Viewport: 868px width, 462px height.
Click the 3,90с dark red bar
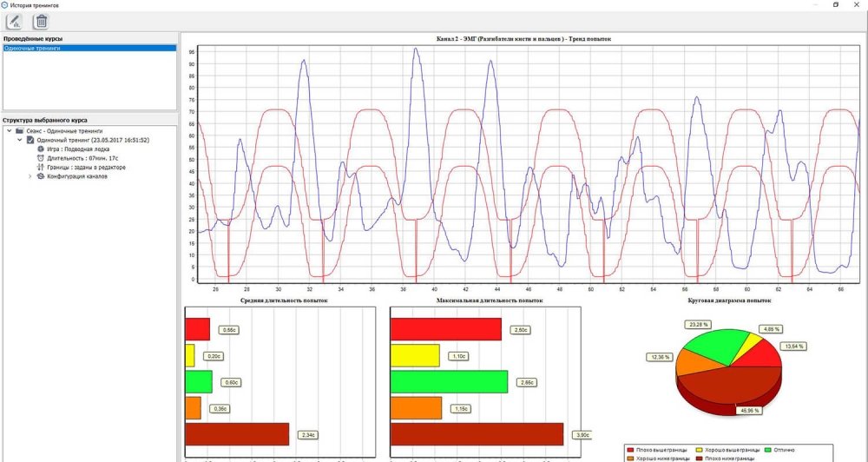click(477, 434)
